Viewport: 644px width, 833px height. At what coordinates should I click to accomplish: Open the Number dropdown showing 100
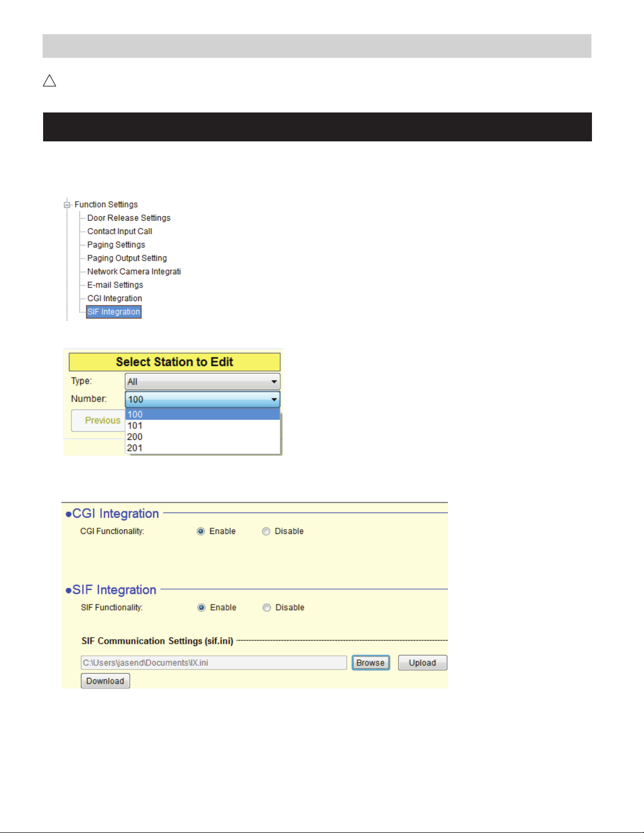coord(202,399)
